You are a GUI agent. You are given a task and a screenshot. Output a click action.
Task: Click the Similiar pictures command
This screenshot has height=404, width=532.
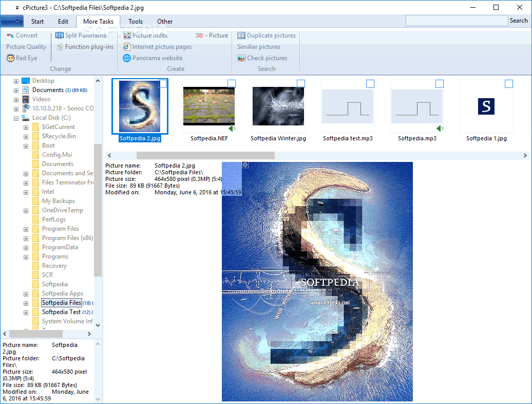click(259, 47)
